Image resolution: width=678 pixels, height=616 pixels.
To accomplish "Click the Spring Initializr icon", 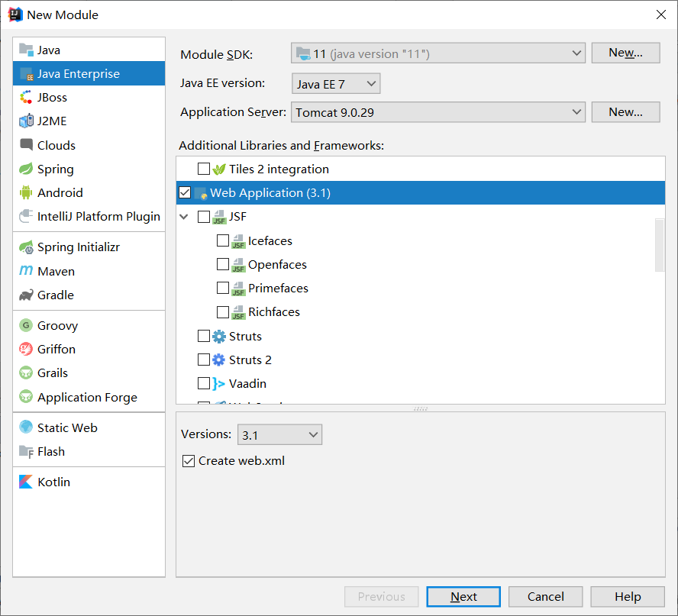I will [x=26, y=247].
